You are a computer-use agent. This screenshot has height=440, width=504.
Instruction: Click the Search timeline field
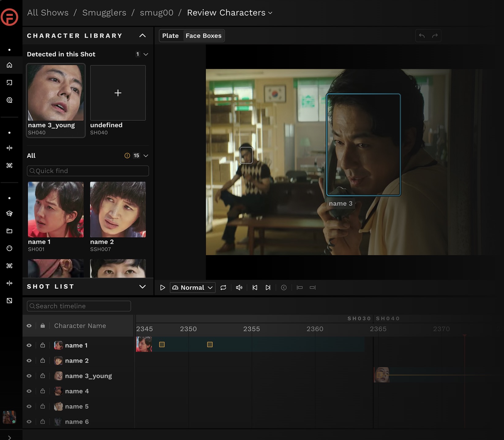click(79, 306)
